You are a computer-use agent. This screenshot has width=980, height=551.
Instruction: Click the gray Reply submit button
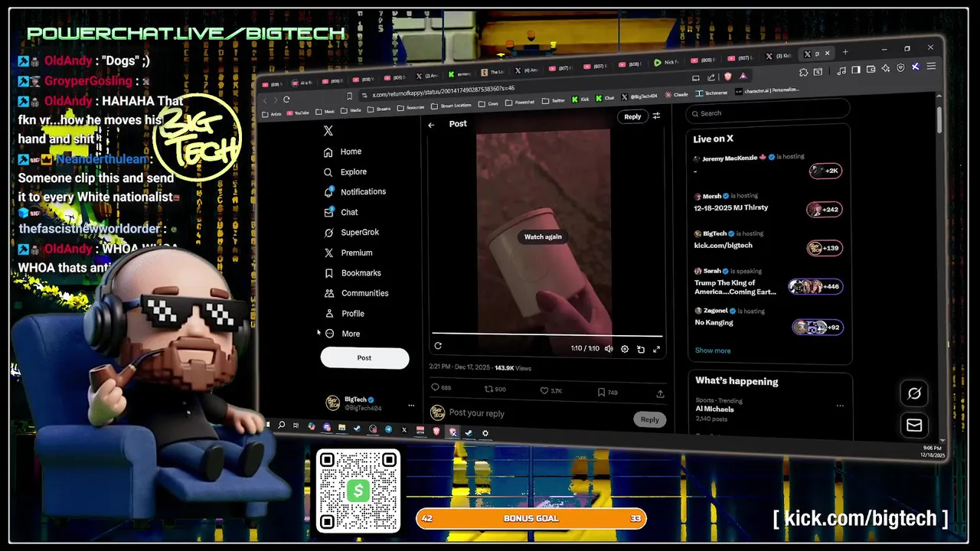tap(650, 419)
